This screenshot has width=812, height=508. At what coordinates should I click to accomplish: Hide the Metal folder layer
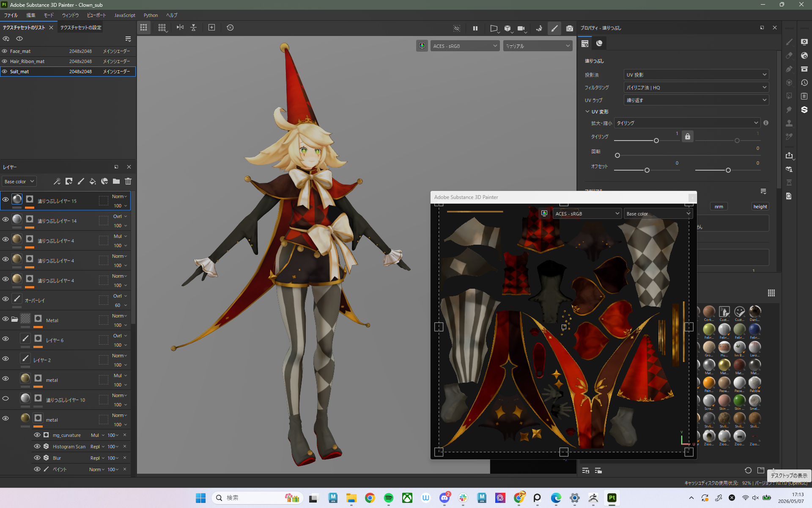click(x=5, y=319)
